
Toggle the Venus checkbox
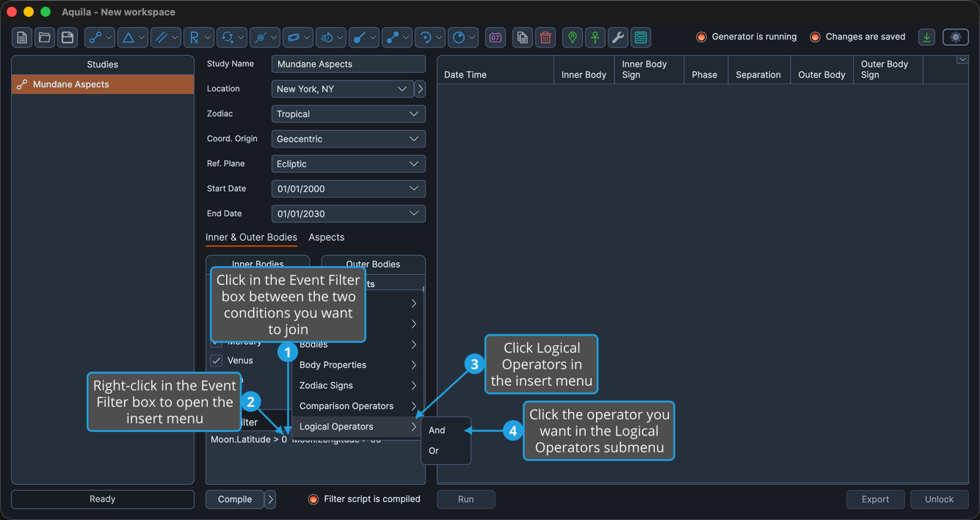[x=217, y=361]
